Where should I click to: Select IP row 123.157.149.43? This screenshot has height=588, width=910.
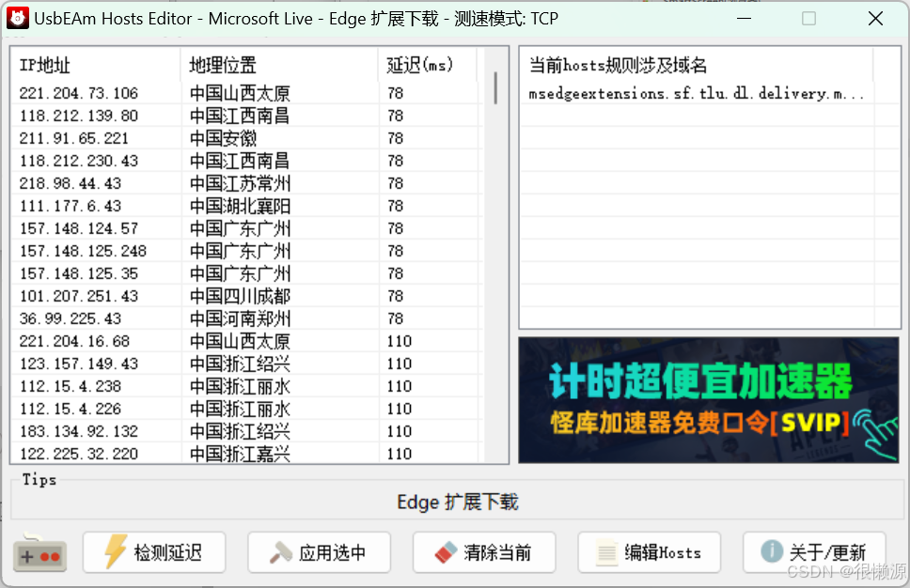pos(246,364)
